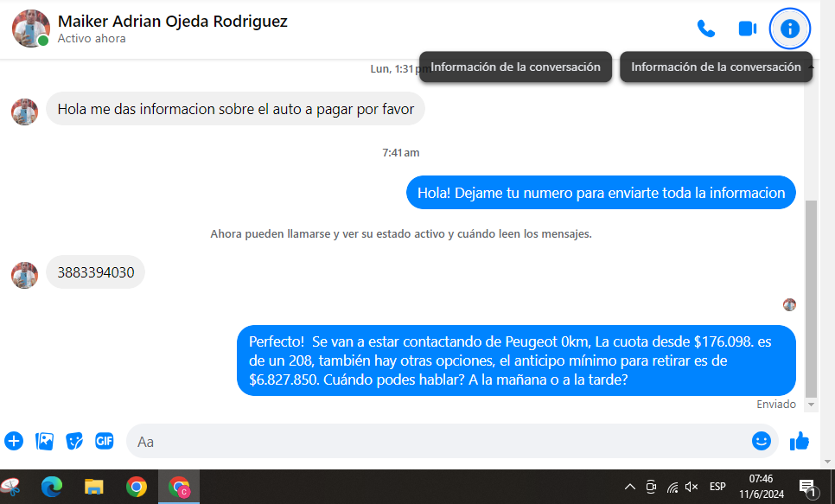Send a thumbs-up like
The width and height of the screenshot is (835, 504).
tap(800, 441)
